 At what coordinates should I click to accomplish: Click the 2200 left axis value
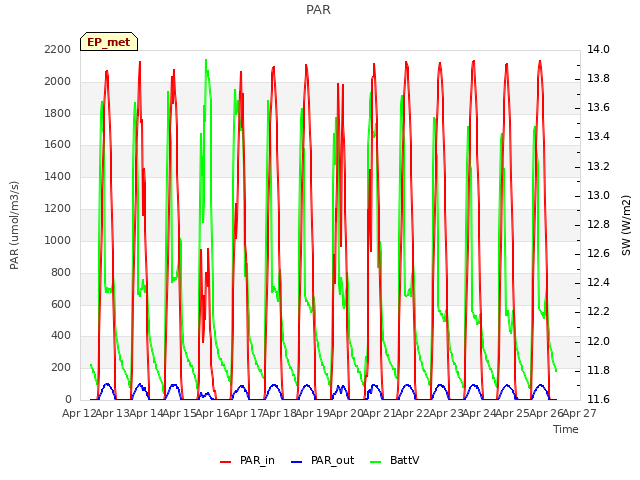pos(58,50)
